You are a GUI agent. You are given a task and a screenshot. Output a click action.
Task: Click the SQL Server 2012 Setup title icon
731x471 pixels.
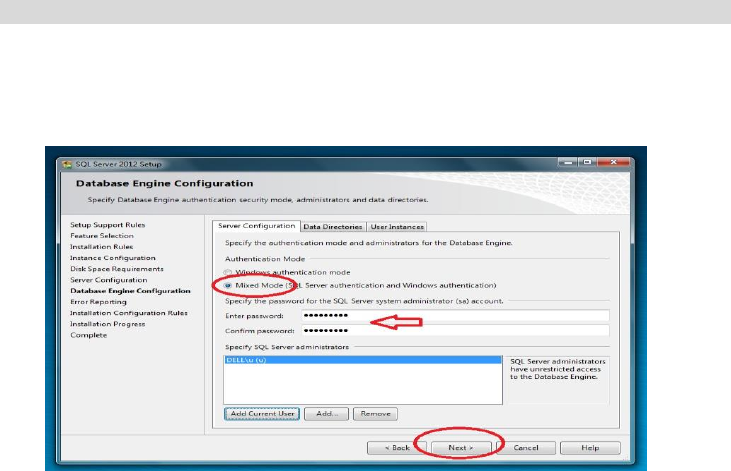pyautogui.click(x=67, y=164)
